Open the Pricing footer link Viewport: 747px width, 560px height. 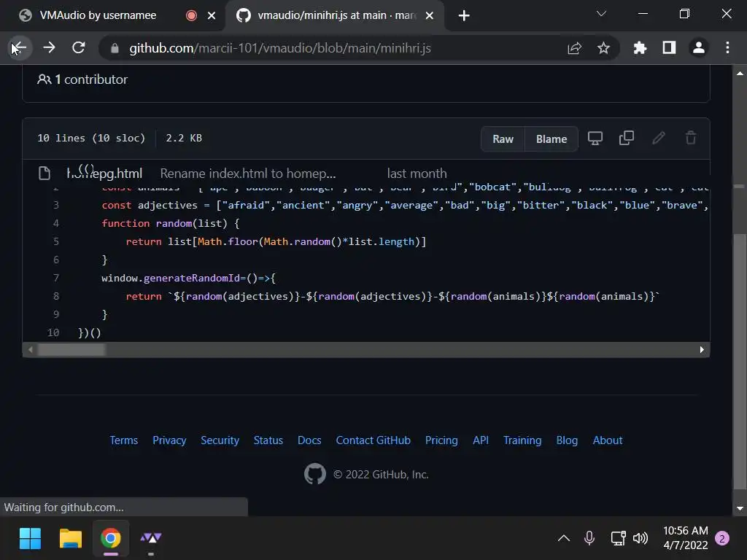[441, 440]
